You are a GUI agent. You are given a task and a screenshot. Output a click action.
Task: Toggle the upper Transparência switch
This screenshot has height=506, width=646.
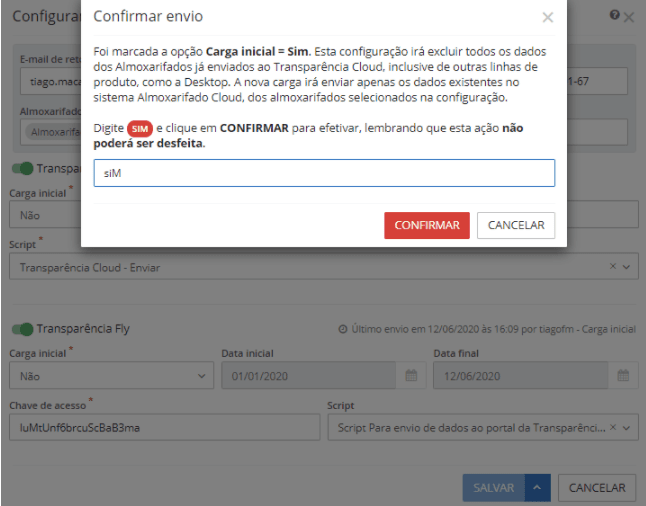[21, 169]
